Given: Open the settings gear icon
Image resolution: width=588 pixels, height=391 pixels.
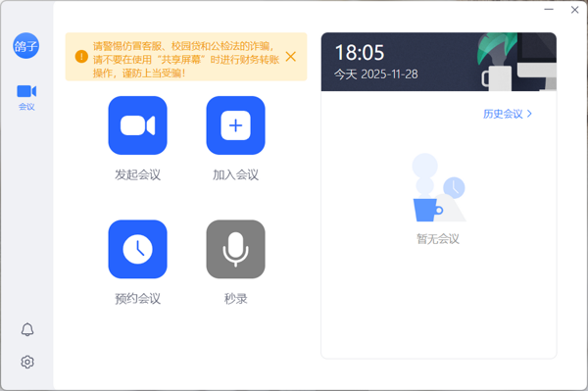Looking at the screenshot, I should [x=27, y=362].
